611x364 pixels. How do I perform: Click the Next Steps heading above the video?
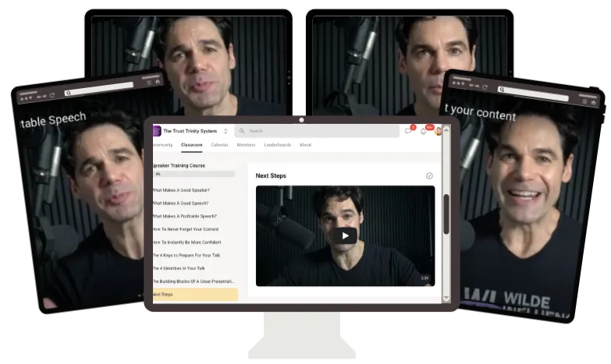271,176
